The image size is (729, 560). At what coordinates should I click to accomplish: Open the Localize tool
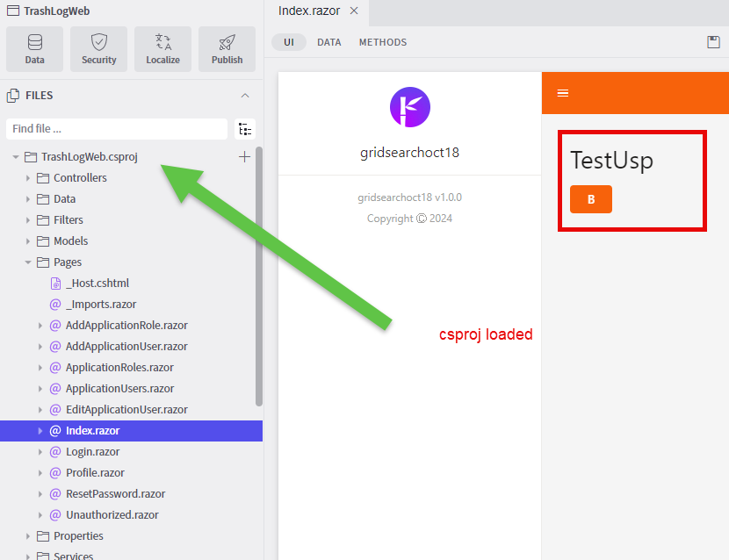162,49
